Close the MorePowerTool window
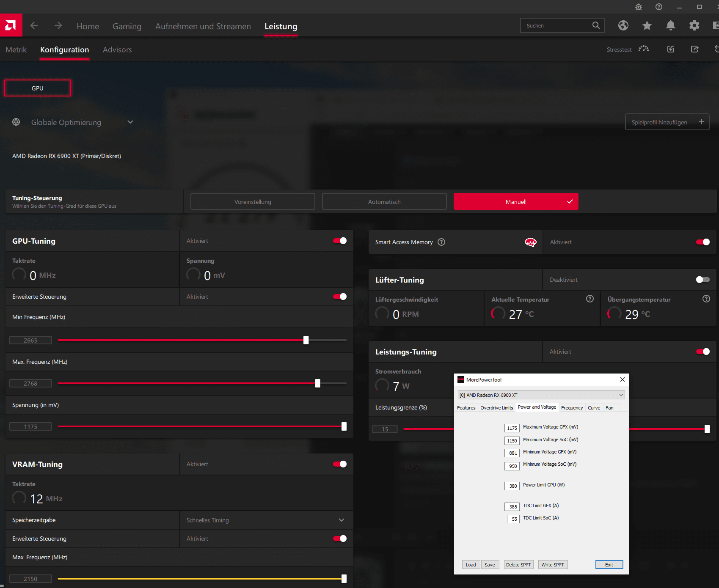 coord(622,379)
